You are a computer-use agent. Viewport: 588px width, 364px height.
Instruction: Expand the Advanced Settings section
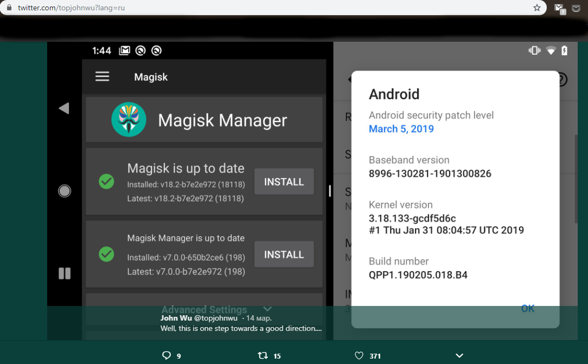click(216, 309)
